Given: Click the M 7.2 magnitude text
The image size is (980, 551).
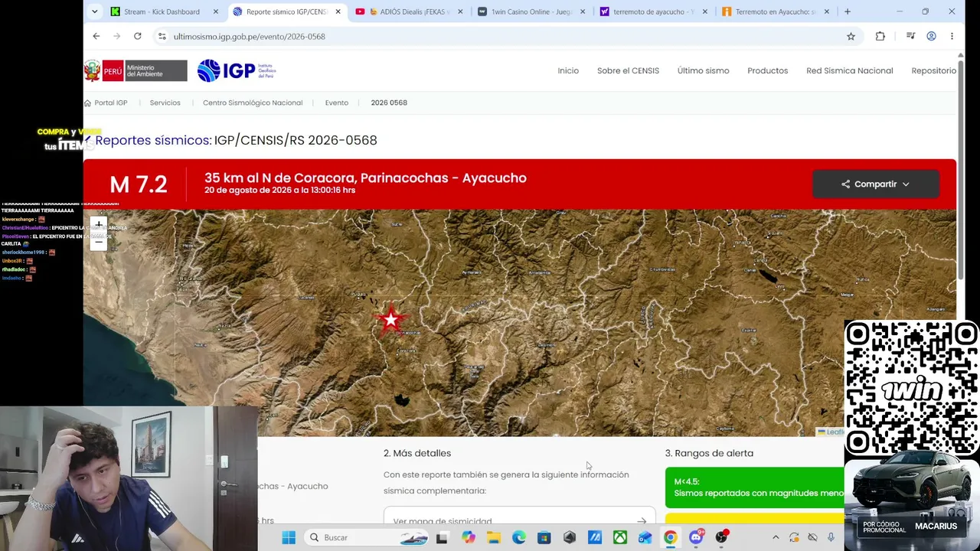Looking at the screenshot, I should 138,184.
